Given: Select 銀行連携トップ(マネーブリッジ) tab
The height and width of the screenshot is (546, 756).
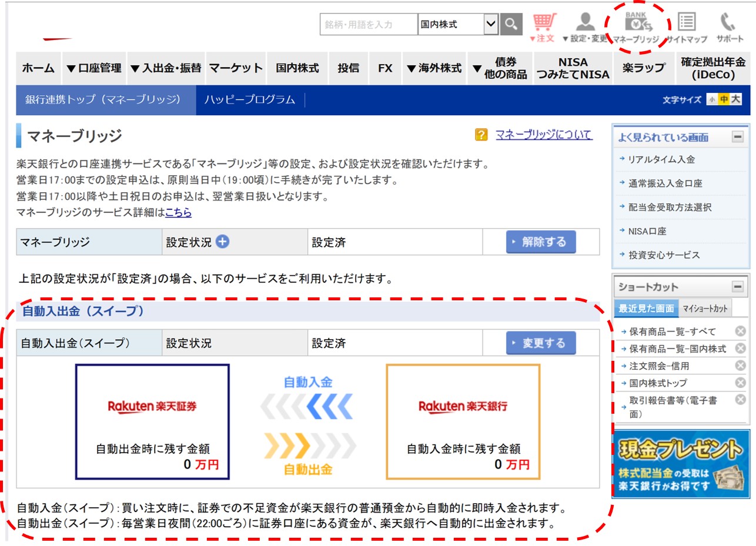Looking at the screenshot, I should [106, 100].
